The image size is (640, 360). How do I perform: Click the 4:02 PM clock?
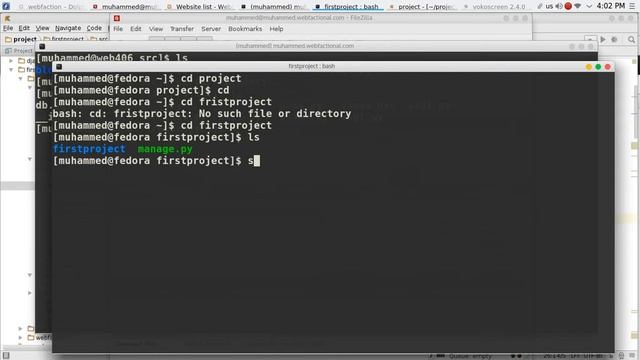[611, 6]
